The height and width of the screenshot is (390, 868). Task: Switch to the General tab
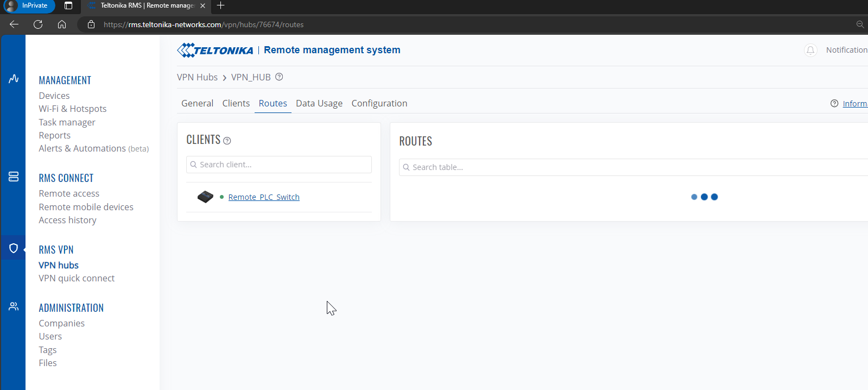pos(197,103)
